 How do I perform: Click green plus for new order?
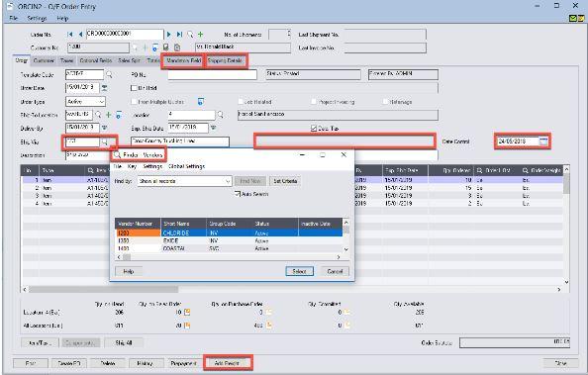coord(201,34)
